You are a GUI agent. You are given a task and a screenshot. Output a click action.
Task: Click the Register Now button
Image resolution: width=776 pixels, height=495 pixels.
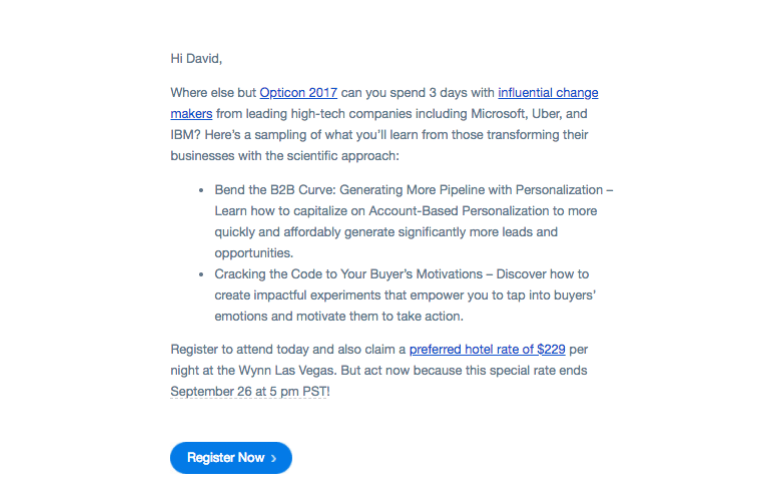pyautogui.click(x=231, y=458)
